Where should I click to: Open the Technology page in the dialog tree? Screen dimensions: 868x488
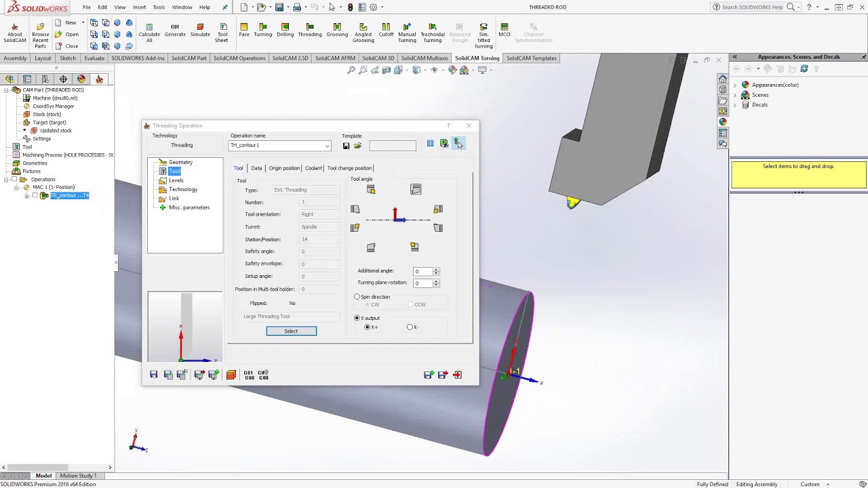coord(183,190)
